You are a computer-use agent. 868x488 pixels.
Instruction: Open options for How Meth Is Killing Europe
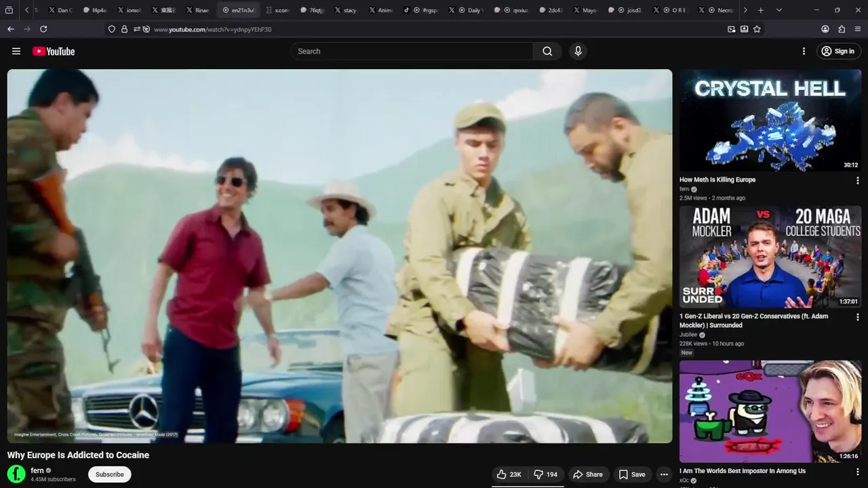pos(857,181)
